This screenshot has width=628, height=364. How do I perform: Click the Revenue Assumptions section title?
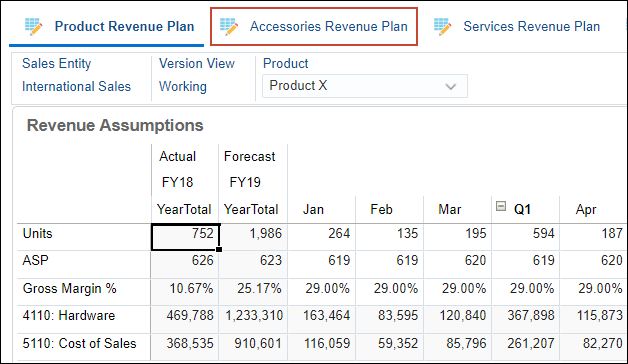[115, 125]
